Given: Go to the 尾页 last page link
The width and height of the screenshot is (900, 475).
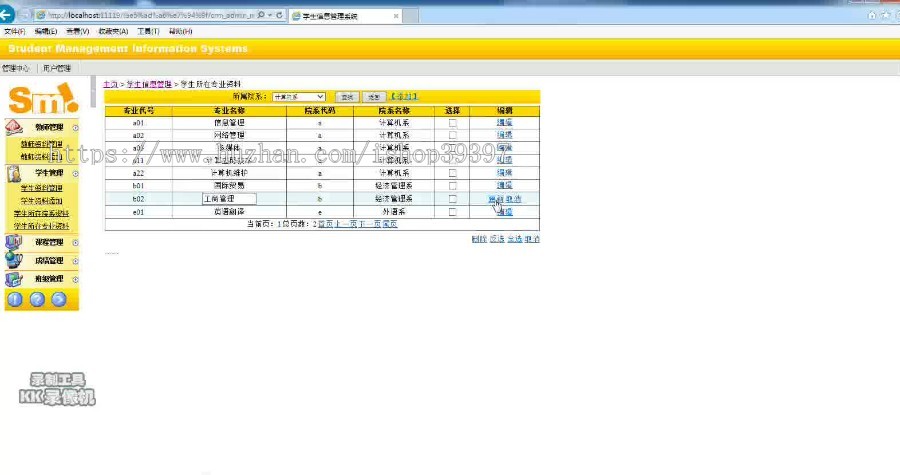Looking at the screenshot, I should pyautogui.click(x=390, y=224).
